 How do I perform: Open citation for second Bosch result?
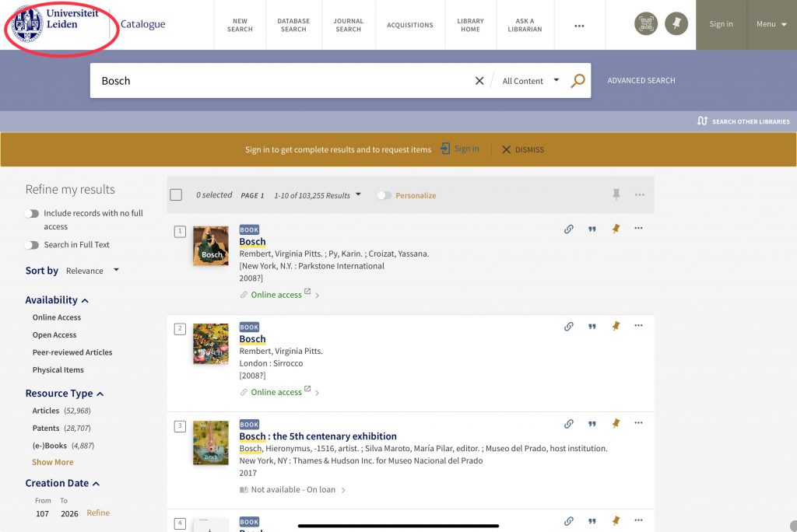592,327
